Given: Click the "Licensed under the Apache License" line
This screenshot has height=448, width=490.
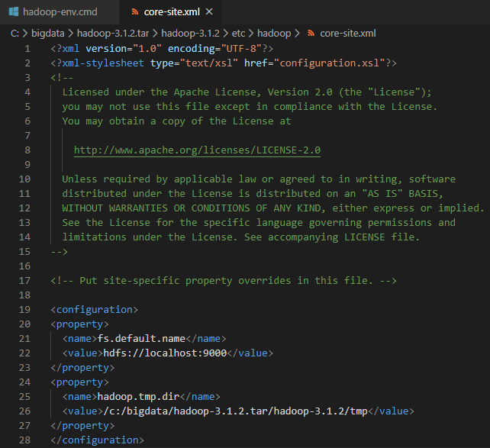Looking at the screenshot, I should click(x=247, y=92).
